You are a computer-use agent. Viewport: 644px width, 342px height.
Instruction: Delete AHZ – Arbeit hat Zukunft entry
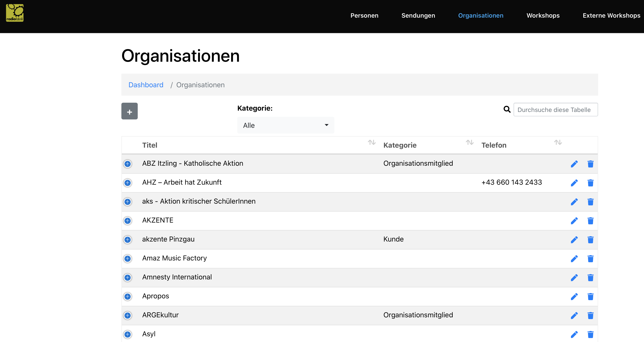click(x=590, y=183)
